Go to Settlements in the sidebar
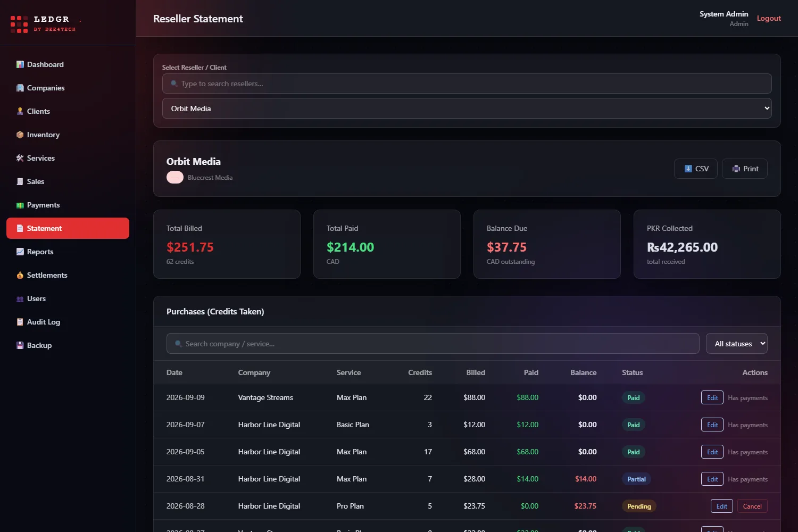The width and height of the screenshot is (798, 532). click(68, 275)
